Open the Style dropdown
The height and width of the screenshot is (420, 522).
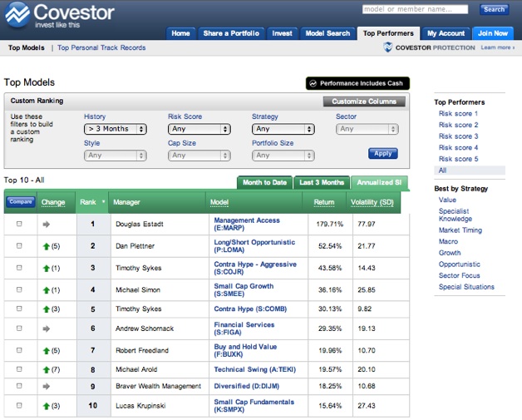116,156
